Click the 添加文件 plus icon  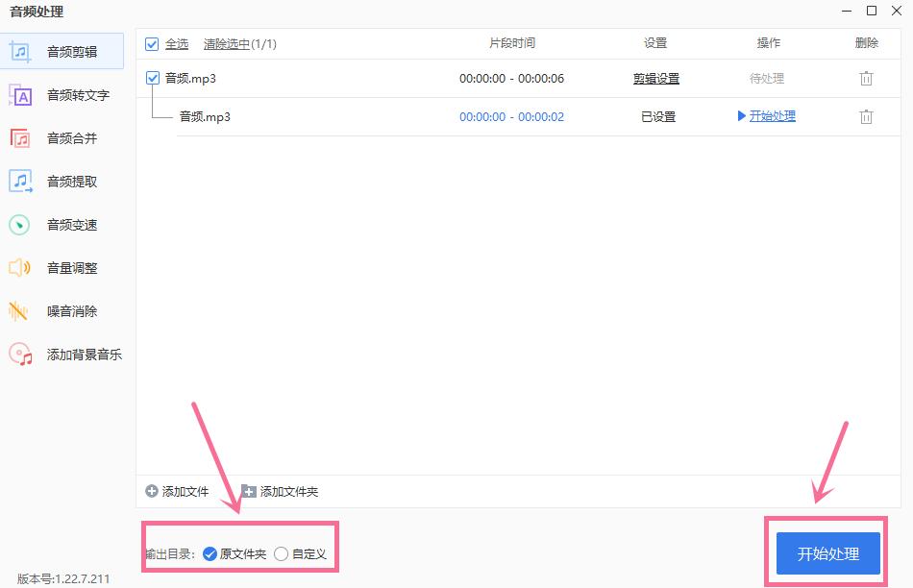point(152,491)
